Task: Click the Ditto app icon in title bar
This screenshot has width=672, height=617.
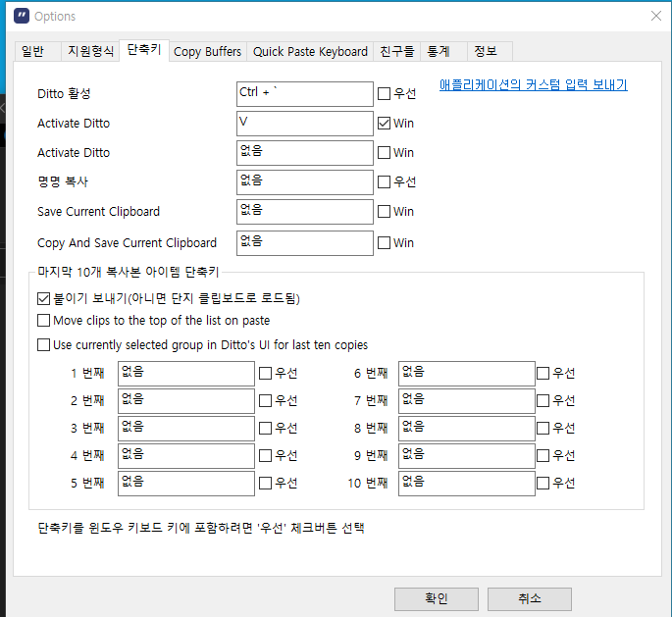Action: pos(22,17)
